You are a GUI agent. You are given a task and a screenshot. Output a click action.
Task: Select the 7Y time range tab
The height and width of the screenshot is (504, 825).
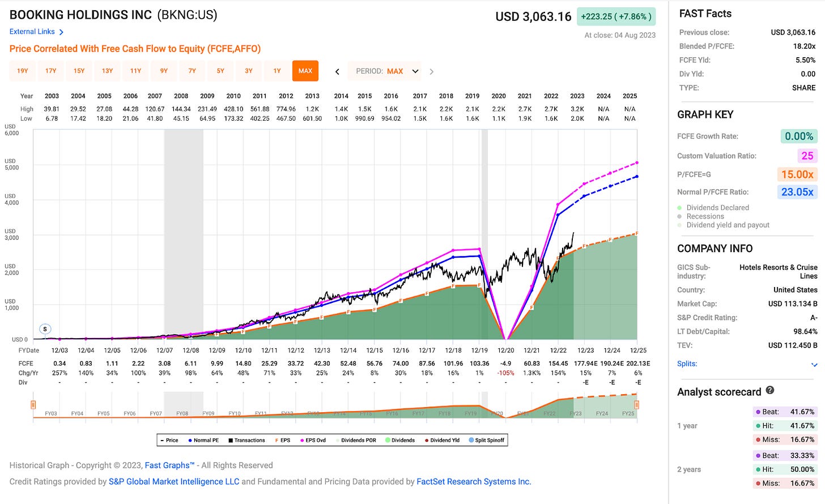tap(192, 71)
